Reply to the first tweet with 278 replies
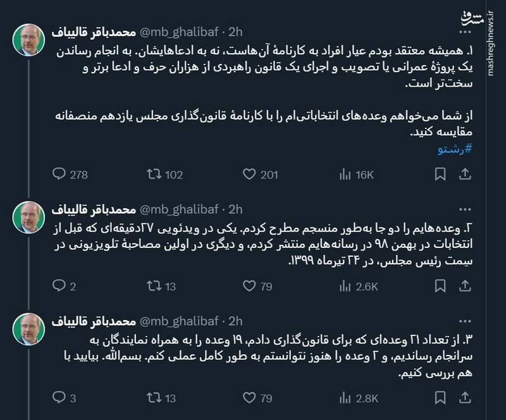 (x=58, y=175)
